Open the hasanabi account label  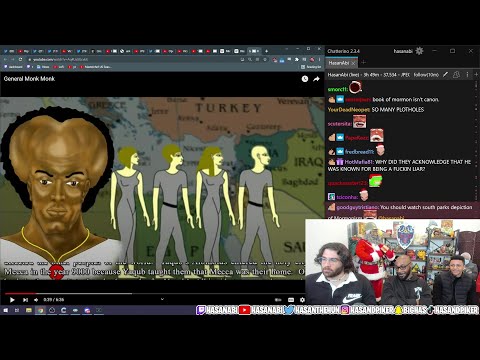(403, 51)
